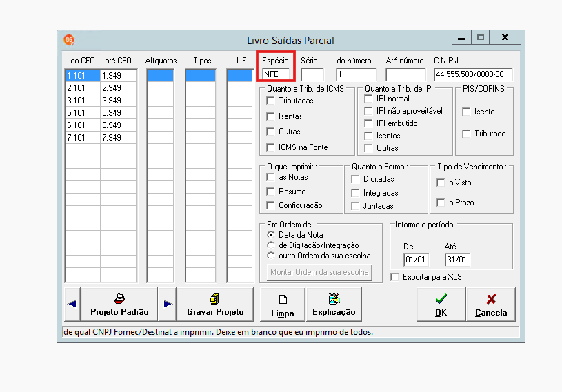Click the left blue arrow next to Projeto Padrão
This screenshot has height=392, width=562.
click(72, 304)
